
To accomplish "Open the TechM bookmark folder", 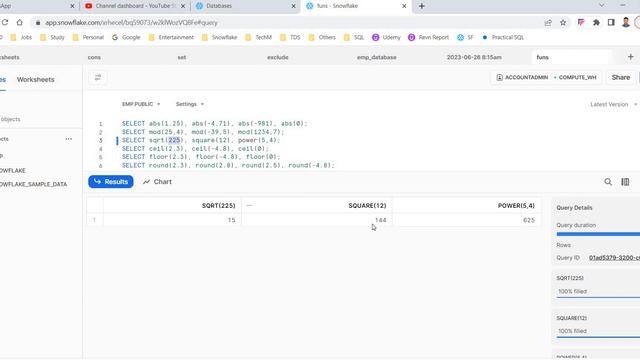I will pyautogui.click(x=259, y=37).
